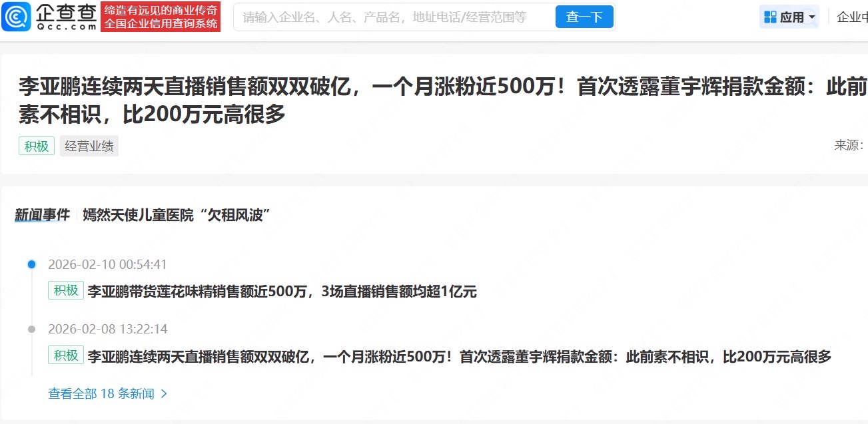868x424 pixels.
Task: Click the chevron arrow beside 查看全部 18 条新闻
Action: (164, 393)
